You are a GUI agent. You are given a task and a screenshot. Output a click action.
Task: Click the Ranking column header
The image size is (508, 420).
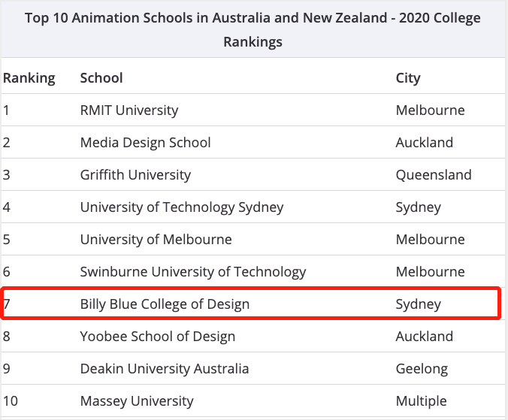tap(29, 78)
